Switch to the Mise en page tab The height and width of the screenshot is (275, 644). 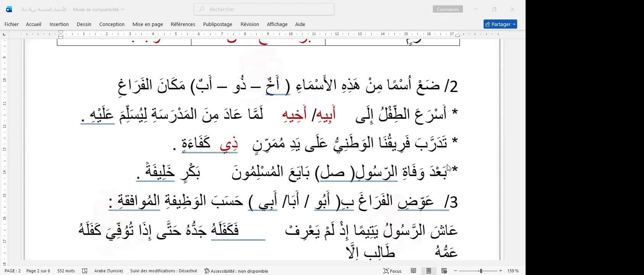pos(147,24)
